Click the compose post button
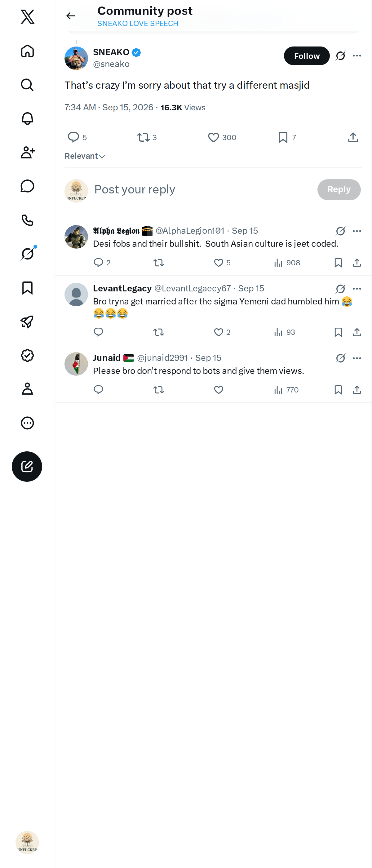Screen dimensions: 372x868 (27, 466)
